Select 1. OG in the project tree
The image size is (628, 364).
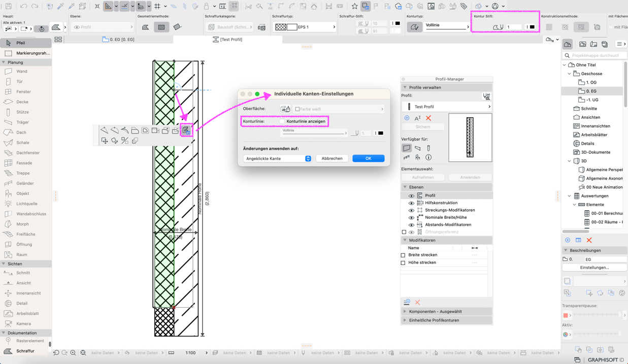tap(591, 82)
